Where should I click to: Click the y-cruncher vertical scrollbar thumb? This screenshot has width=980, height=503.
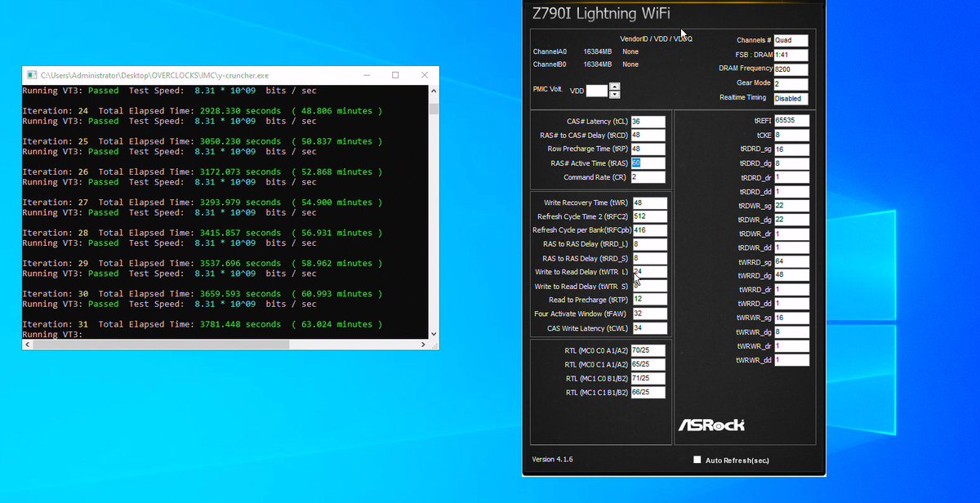(434, 109)
